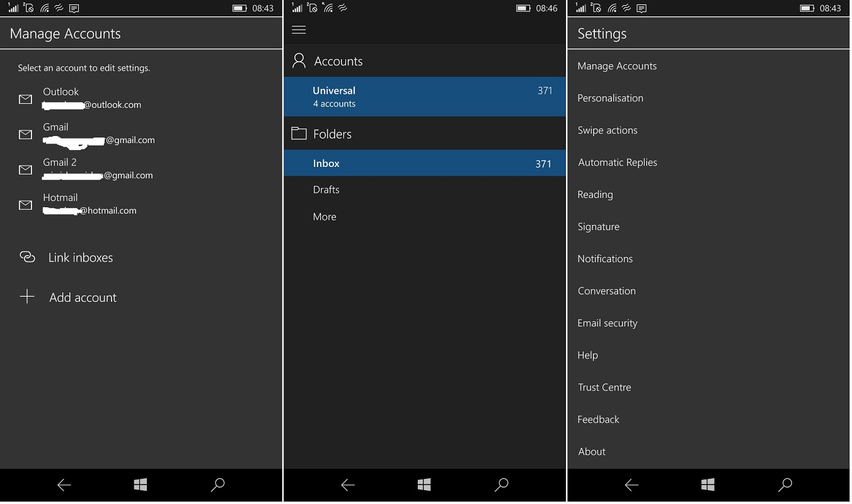Click the 371 count beside Inbox
Image resolution: width=852 pixels, height=504 pixels.
coord(543,164)
